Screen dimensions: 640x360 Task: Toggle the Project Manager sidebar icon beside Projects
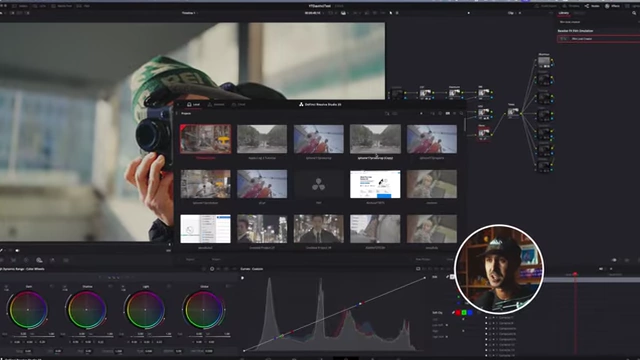[x=177, y=113]
